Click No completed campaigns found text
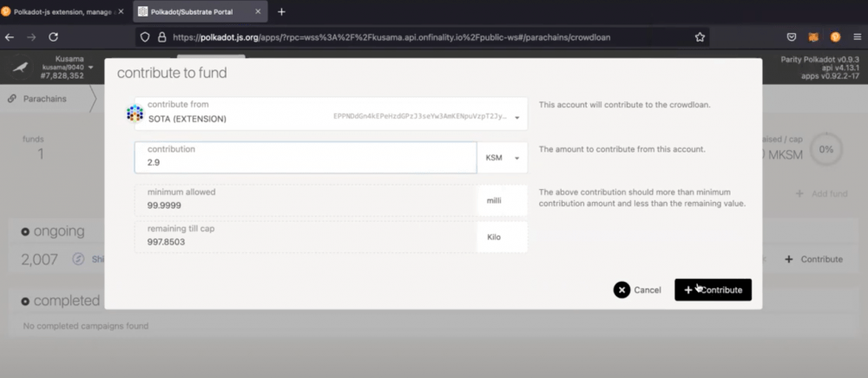The height and width of the screenshot is (378, 868). 86,326
